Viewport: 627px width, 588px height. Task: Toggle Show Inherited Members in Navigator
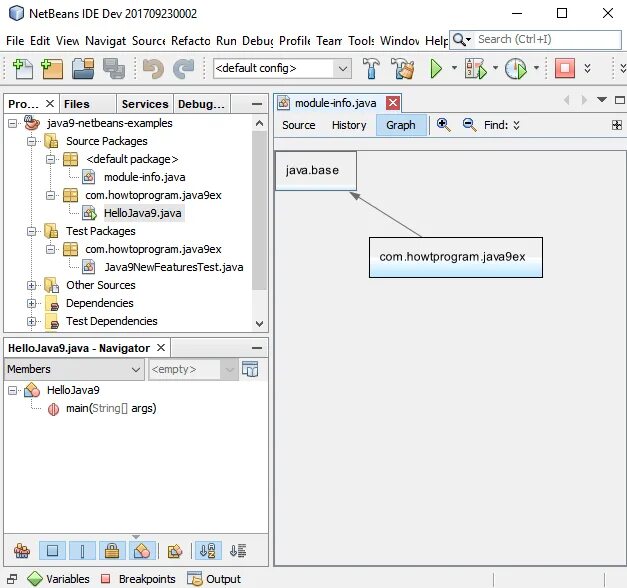[22, 551]
